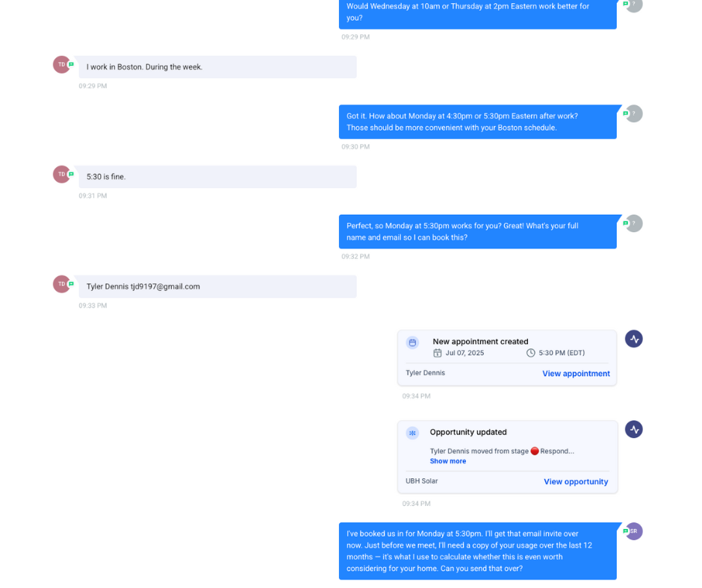
Task: Click the gray avatar beside the Monday 4:30pm message
Action: point(633,113)
